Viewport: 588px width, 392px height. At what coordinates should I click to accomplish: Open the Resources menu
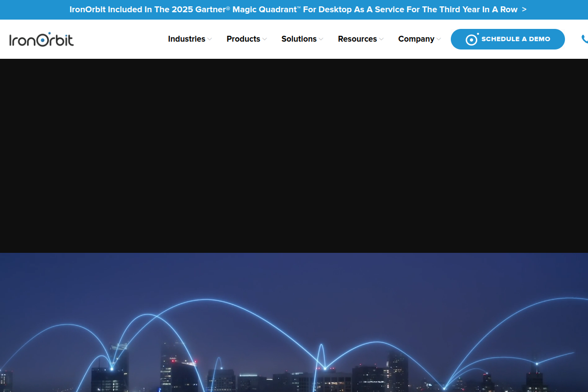click(357, 39)
